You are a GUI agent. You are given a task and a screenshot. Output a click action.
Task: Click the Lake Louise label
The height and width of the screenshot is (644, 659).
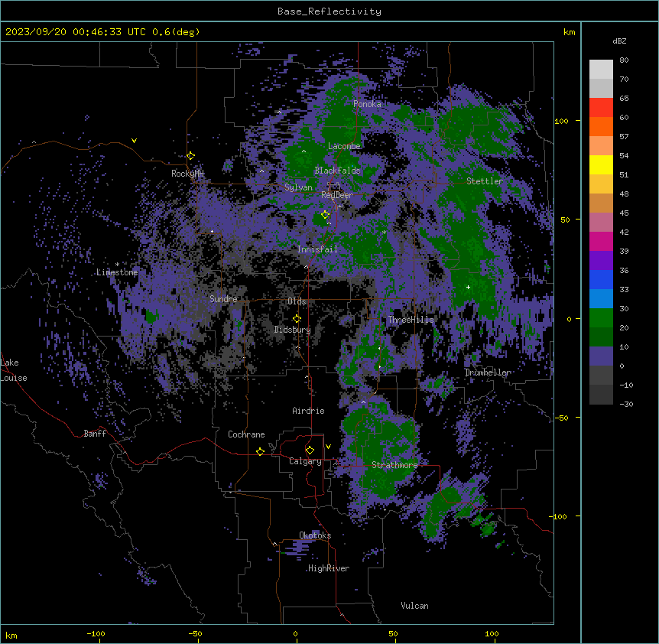(x=14, y=370)
